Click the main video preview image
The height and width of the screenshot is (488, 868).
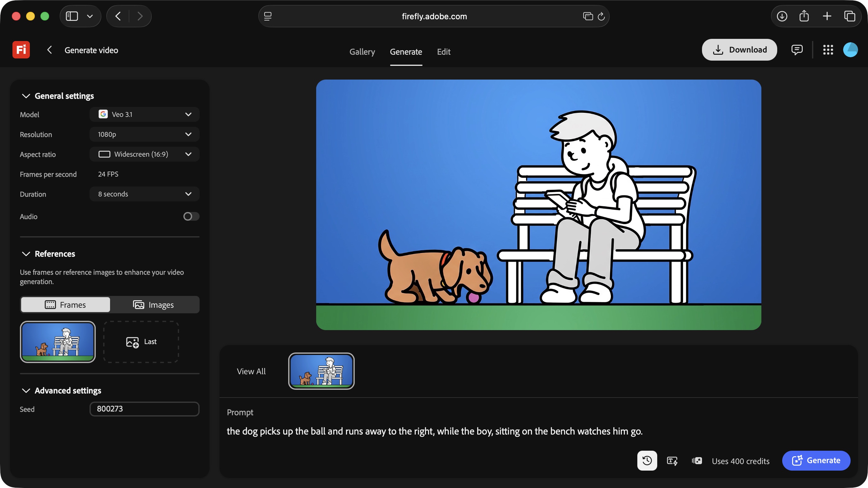[538, 205]
